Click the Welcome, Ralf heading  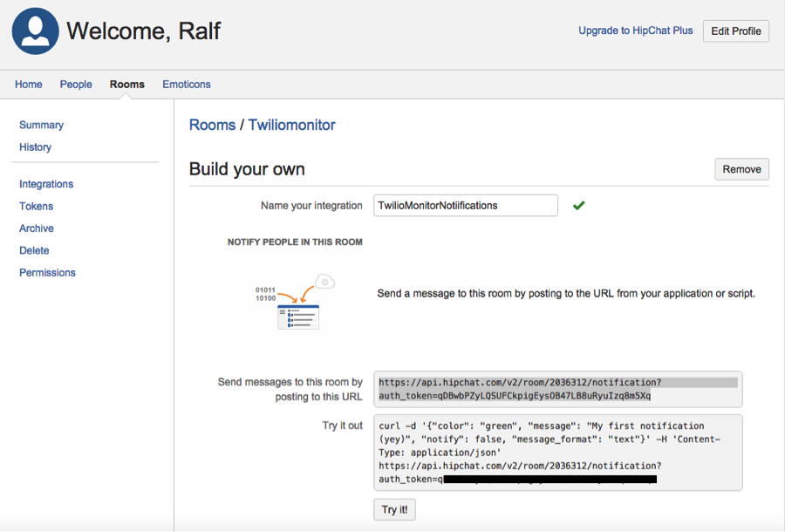tap(143, 31)
